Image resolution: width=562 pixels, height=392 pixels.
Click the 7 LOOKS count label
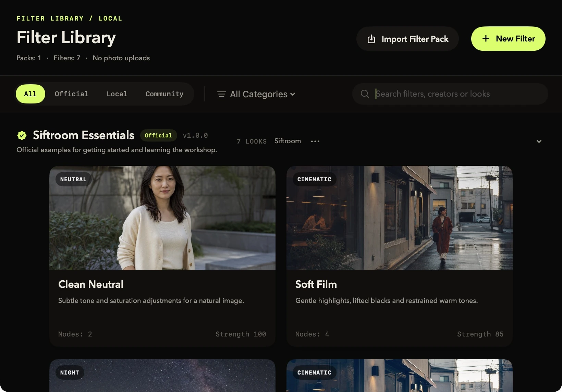point(252,141)
